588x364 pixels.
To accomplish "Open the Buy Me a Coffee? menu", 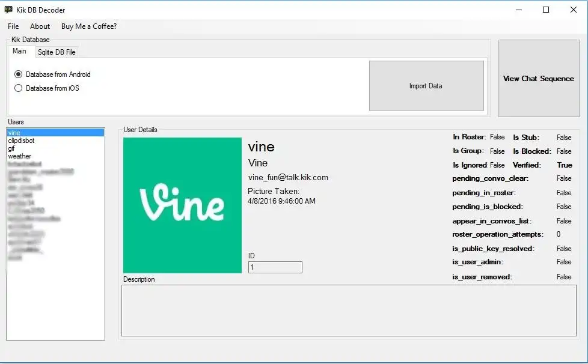I will pyautogui.click(x=89, y=26).
